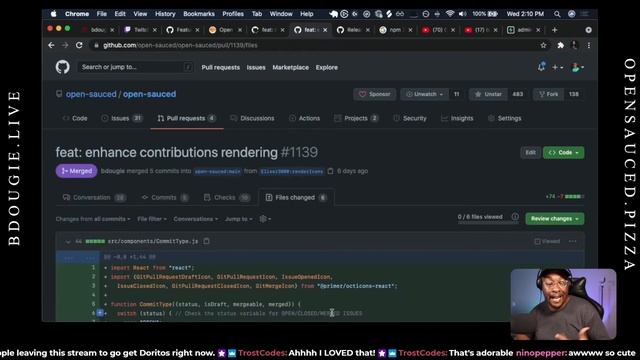Open the Security tab
The height and width of the screenshot is (360, 640).
pyautogui.click(x=410, y=118)
